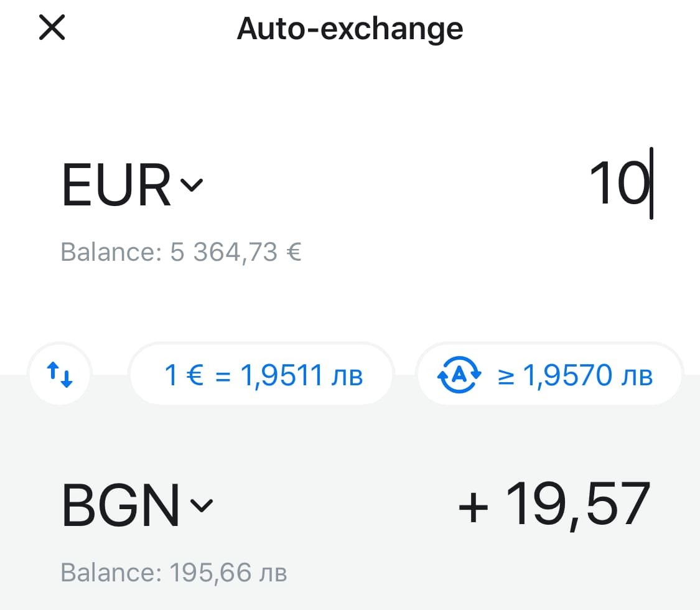The width and height of the screenshot is (700, 610).
Task: Open the target rate pill ≥ 1,9570 лв
Action: click(549, 374)
